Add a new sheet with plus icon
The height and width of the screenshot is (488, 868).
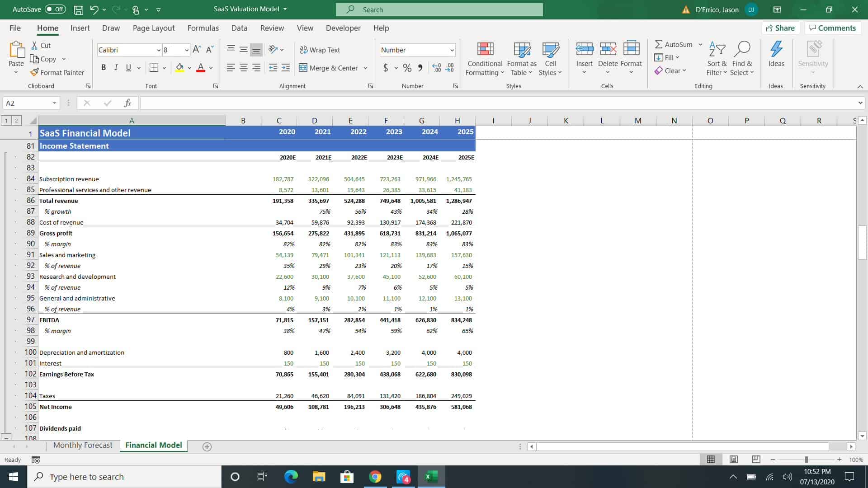click(x=207, y=446)
